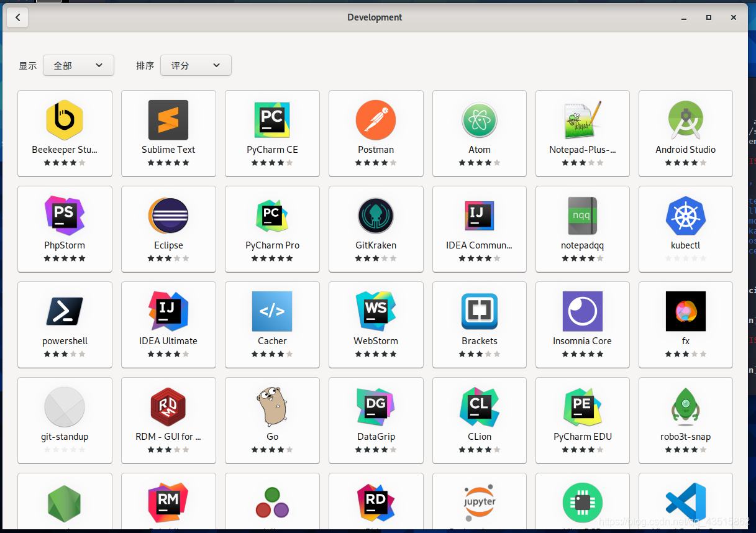Click the star rating under Go
This screenshot has width=756, height=533.
pyautogui.click(x=272, y=450)
